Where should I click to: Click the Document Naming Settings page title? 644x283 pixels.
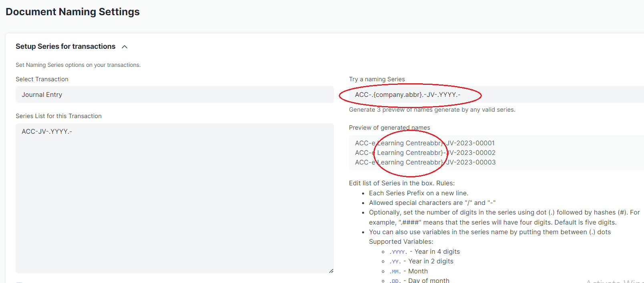[x=72, y=12]
